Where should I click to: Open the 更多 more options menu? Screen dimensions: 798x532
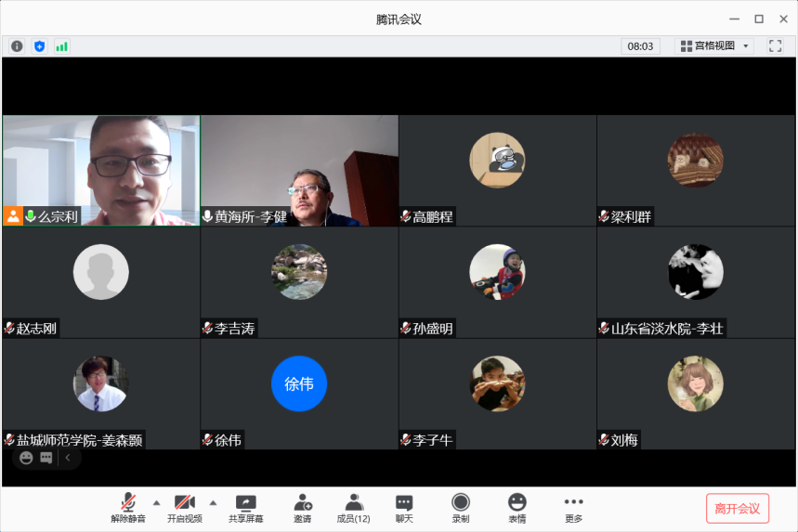coord(573,508)
